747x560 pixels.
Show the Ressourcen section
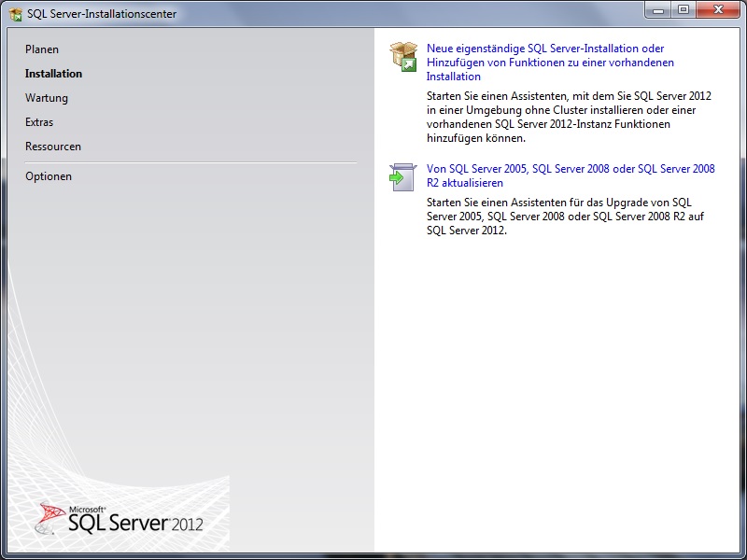click(53, 147)
